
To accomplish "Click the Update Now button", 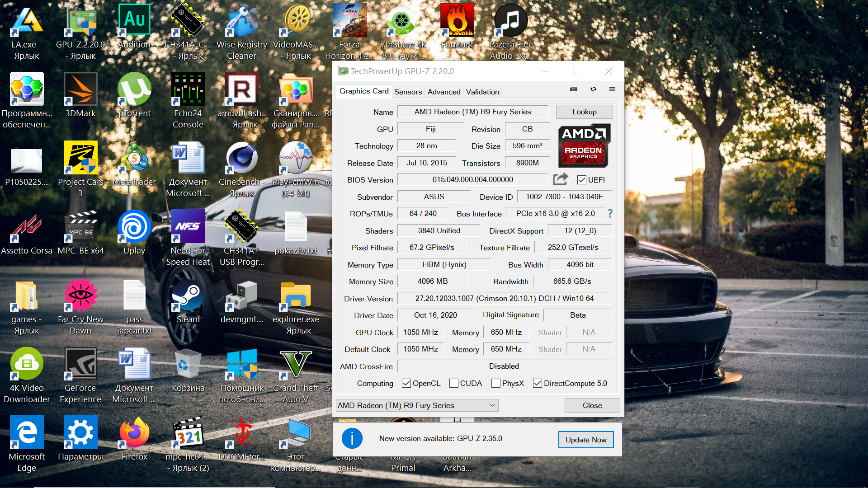I will pyautogui.click(x=586, y=440).
